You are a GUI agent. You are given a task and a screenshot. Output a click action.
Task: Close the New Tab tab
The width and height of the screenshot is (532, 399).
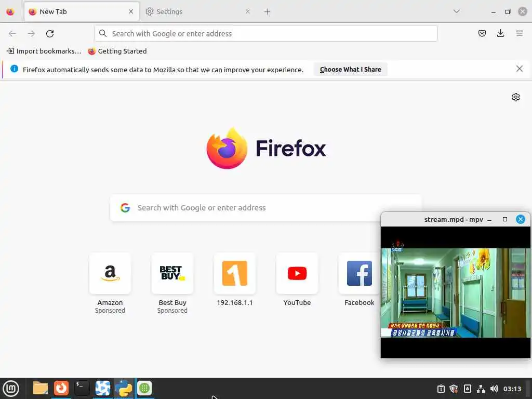pos(131,11)
